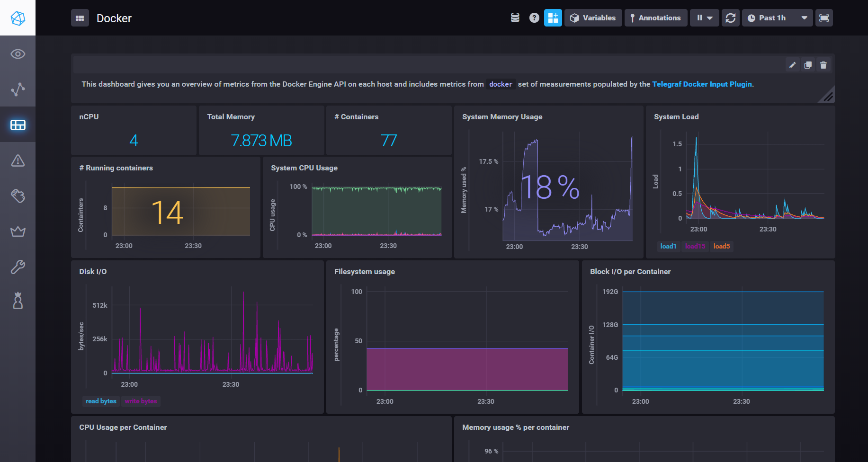This screenshot has width=868, height=462.
Task: Open the Status eye icon in sidebar
Action: pos(18,54)
